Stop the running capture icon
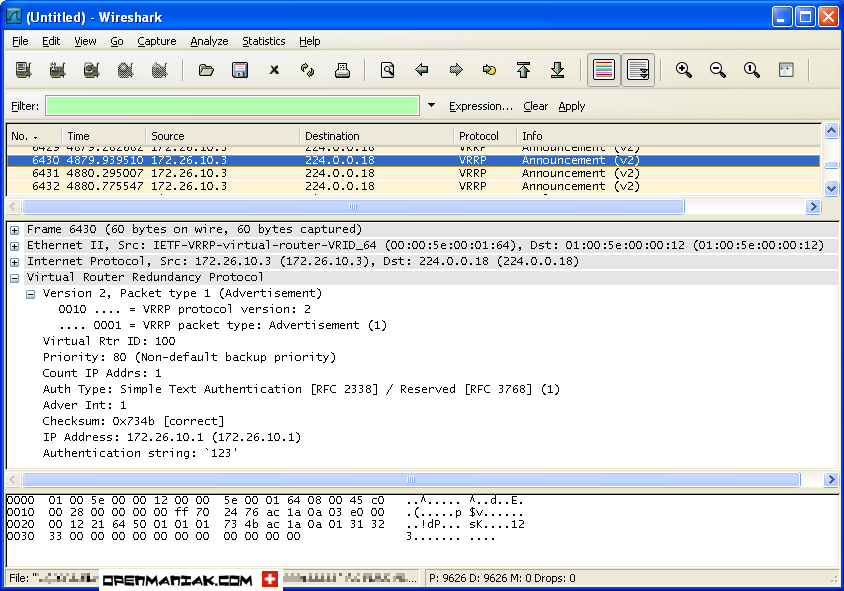844x591 pixels. point(125,70)
